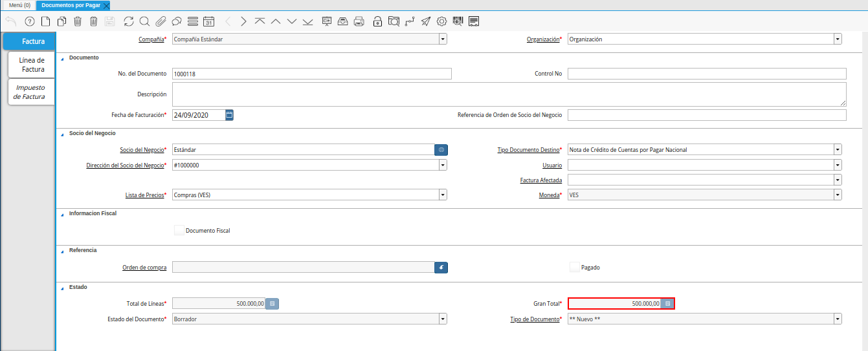Open the chat bubbles icon
This screenshot has width=868, height=351.
coord(176,21)
